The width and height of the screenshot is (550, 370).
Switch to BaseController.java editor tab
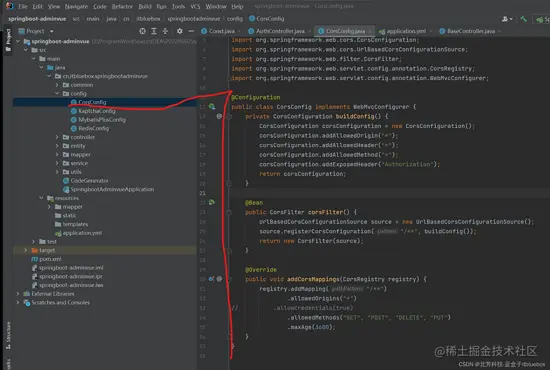point(467,31)
